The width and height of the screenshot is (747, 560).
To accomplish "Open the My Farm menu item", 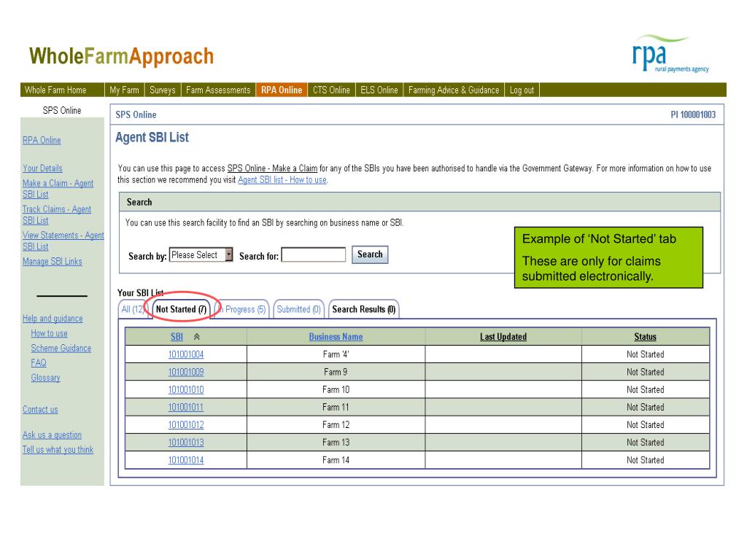I will pos(124,90).
